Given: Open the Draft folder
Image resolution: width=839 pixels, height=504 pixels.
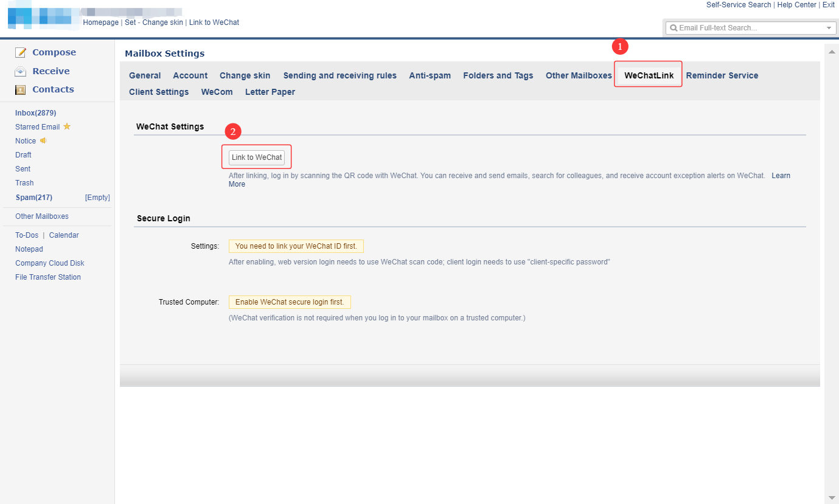Looking at the screenshot, I should click(x=23, y=155).
